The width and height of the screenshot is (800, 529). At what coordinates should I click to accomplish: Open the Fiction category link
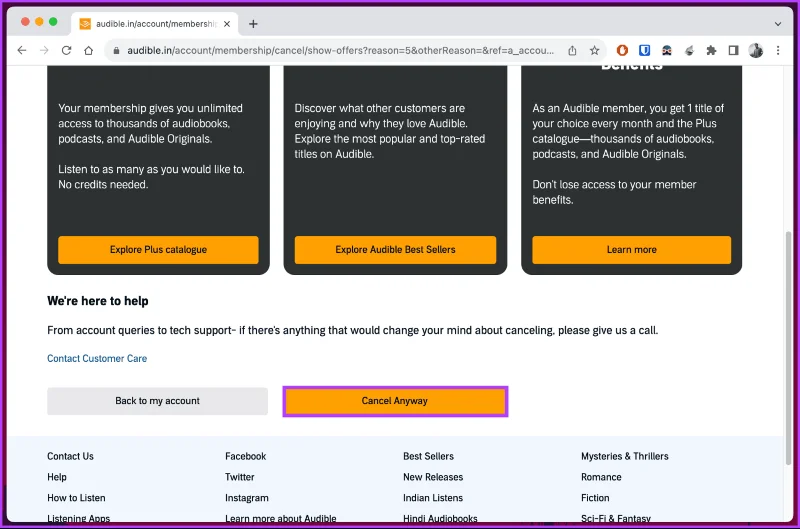595,497
